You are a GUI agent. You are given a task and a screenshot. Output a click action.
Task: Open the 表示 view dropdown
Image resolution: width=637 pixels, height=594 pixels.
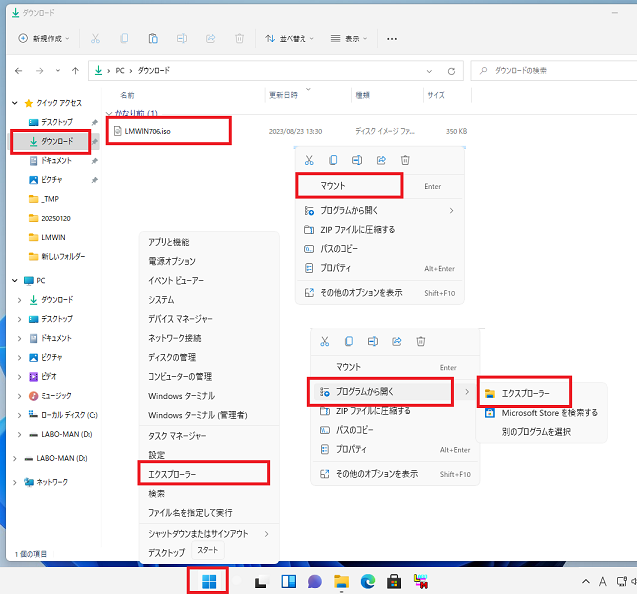click(x=350, y=39)
